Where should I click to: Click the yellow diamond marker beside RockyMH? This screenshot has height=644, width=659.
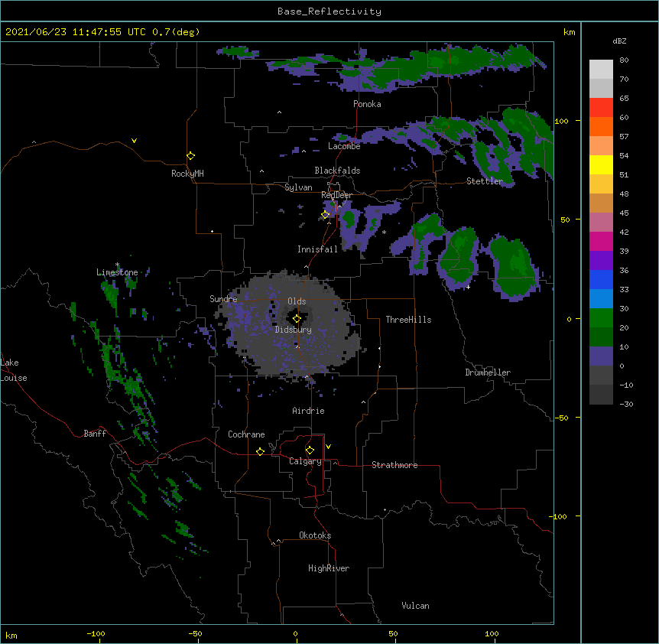[190, 156]
